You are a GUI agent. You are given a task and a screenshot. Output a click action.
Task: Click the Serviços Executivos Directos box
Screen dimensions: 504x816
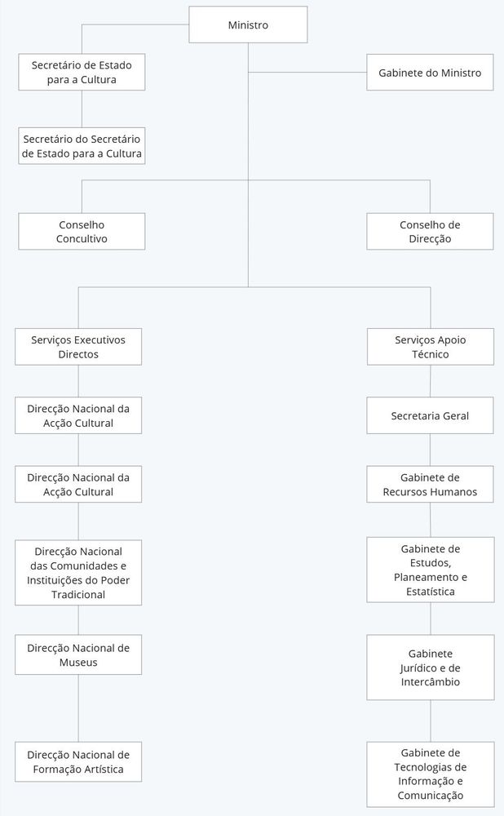tap(78, 347)
